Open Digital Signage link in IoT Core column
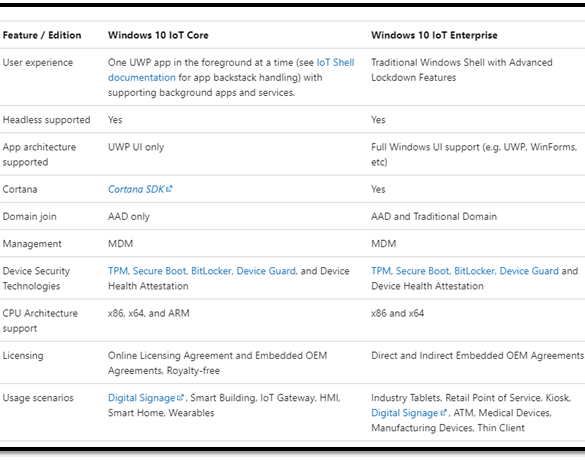585x460 pixels. click(x=142, y=398)
